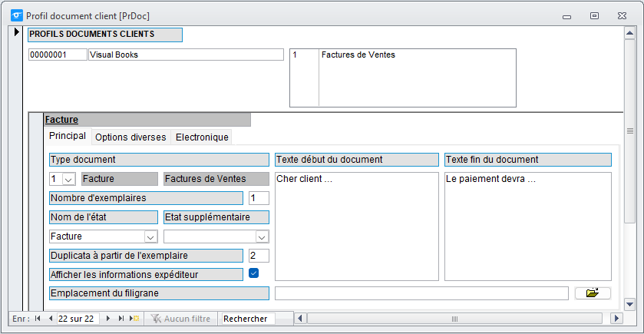Select the record selector arrow at top left
This screenshot has height=334, width=644.
tap(16, 31)
